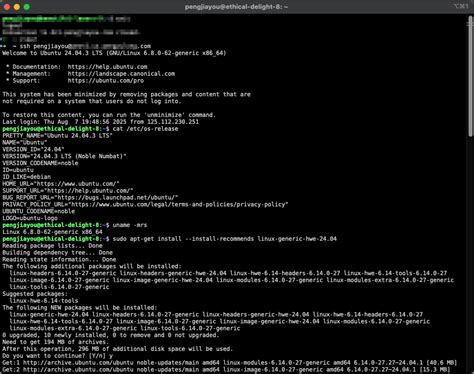The image size is (474, 374).
Task: Click the 'Need to get 194 MB of archives.' line
Action: [56, 342]
